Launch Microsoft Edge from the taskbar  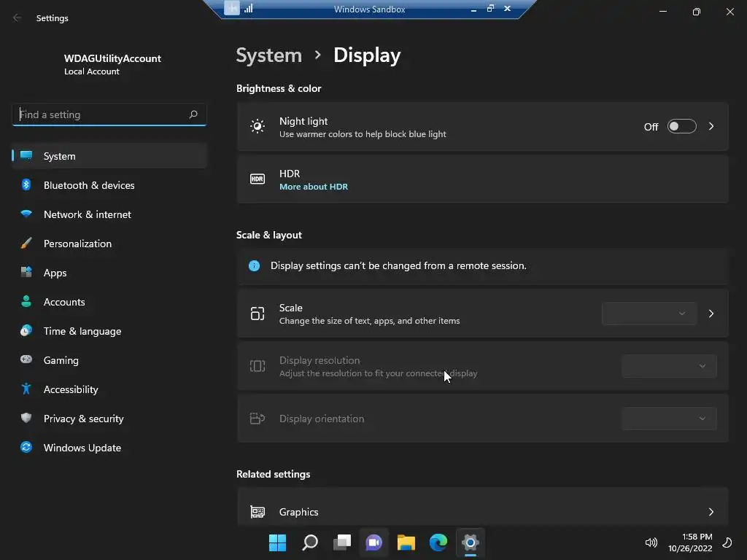[x=438, y=542]
